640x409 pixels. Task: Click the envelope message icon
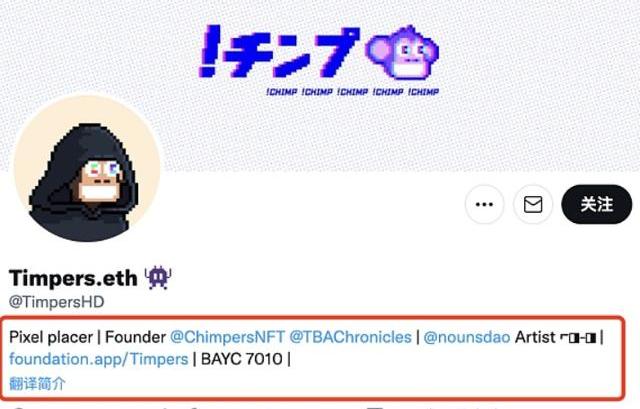[533, 204]
